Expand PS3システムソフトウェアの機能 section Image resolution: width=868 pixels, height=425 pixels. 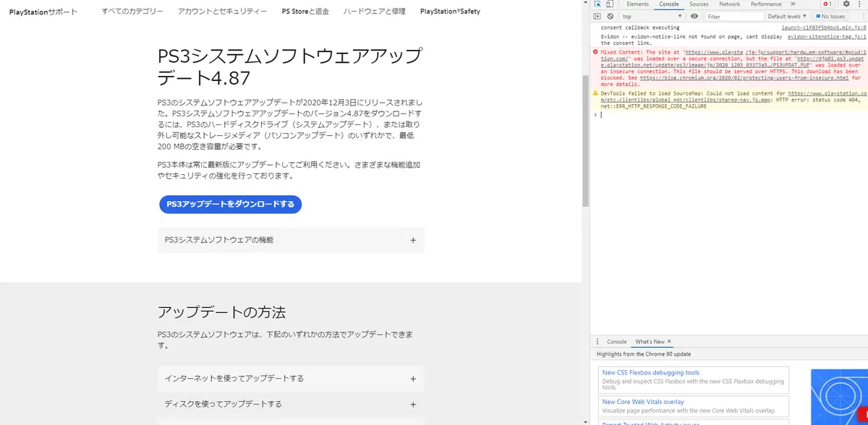tap(291, 240)
